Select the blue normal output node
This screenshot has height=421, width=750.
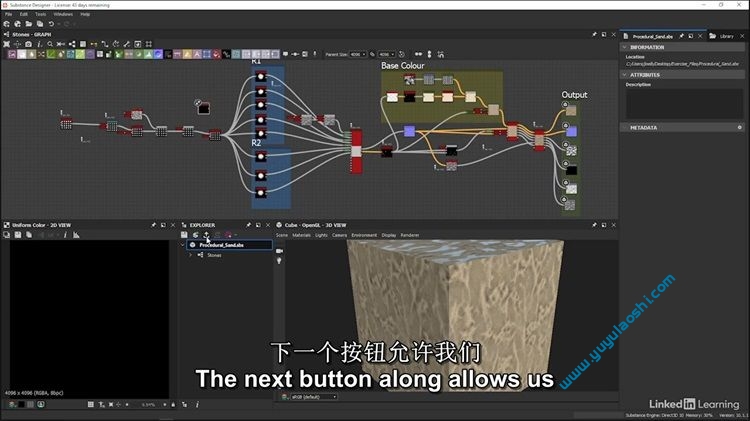tap(571, 131)
